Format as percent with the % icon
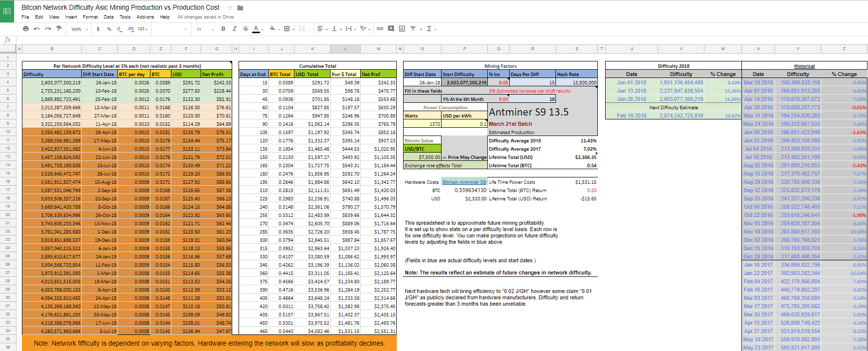868x351 pixels. pos(109,29)
